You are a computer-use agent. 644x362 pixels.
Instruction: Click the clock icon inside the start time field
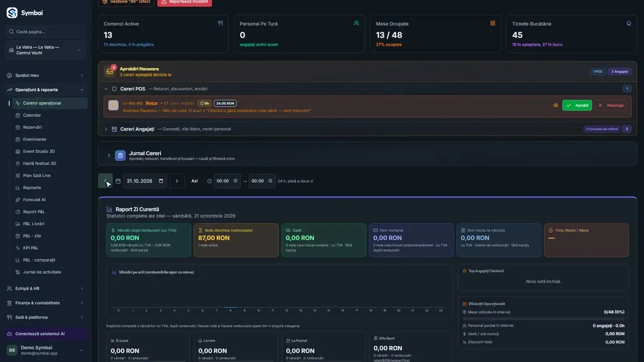coord(235,181)
